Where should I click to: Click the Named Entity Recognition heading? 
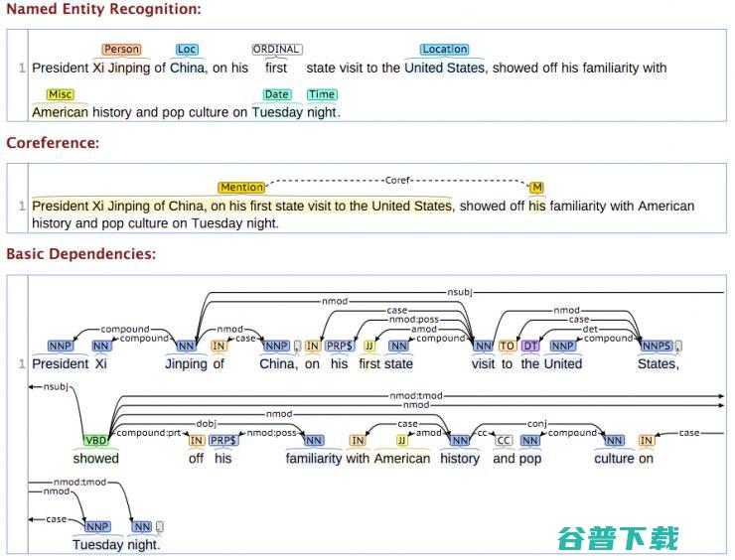(x=103, y=9)
